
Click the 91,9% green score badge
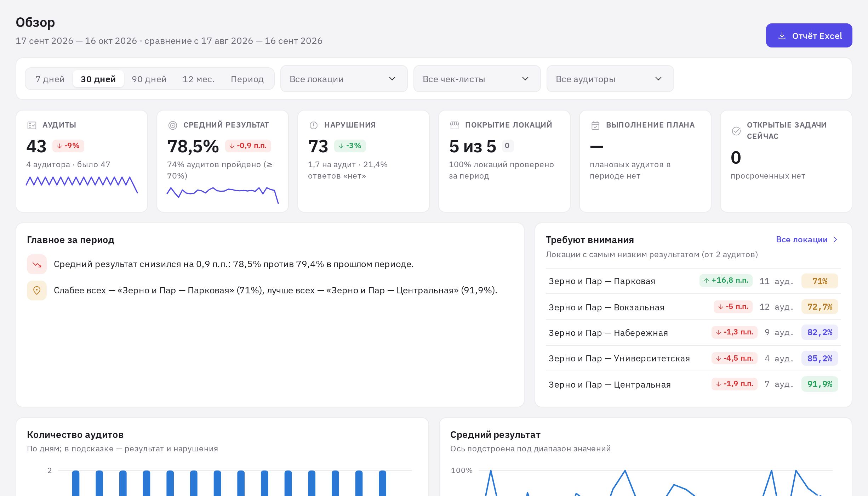tap(820, 384)
